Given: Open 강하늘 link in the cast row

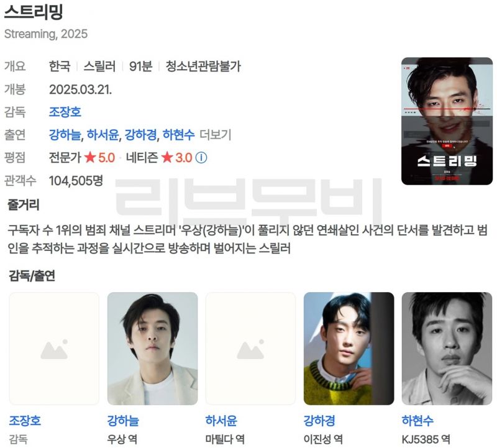Looking at the screenshot, I should (x=65, y=135).
